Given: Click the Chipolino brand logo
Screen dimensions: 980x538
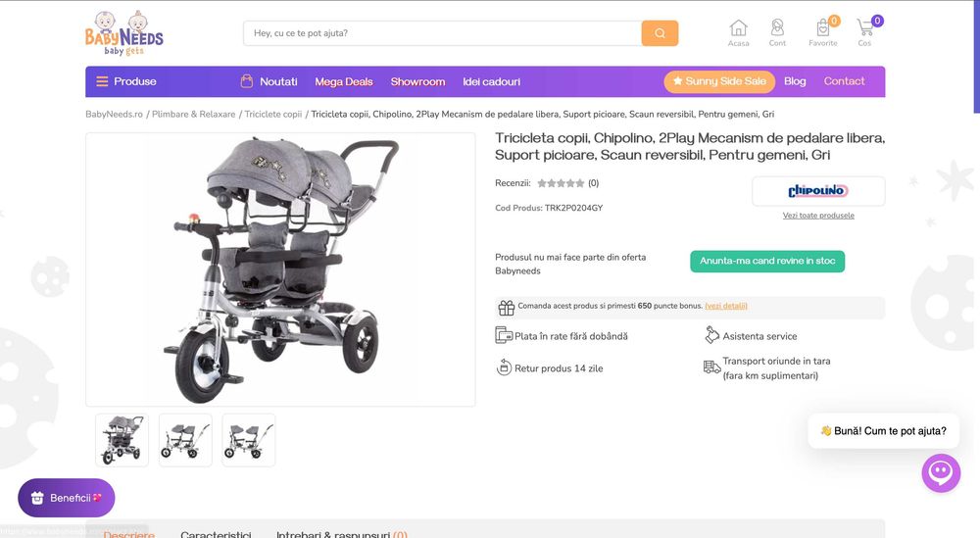Looking at the screenshot, I should pyautogui.click(x=818, y=190).
